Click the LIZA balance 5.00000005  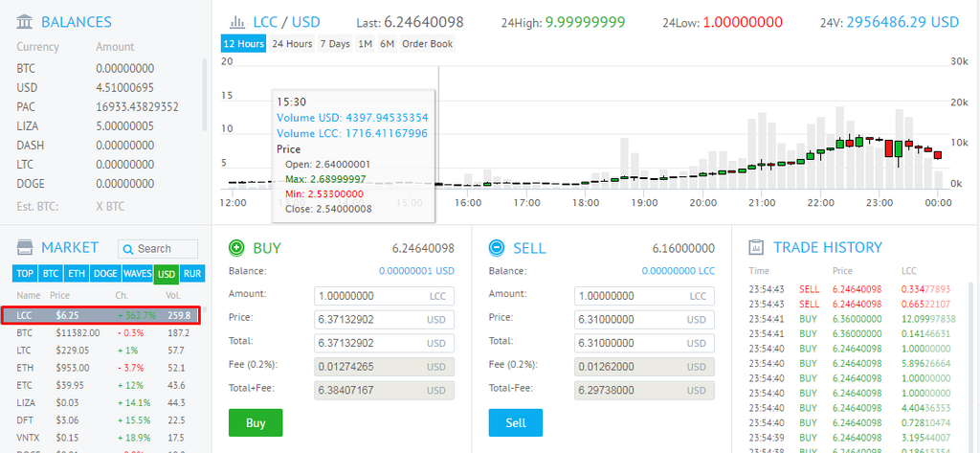point(125,126)
